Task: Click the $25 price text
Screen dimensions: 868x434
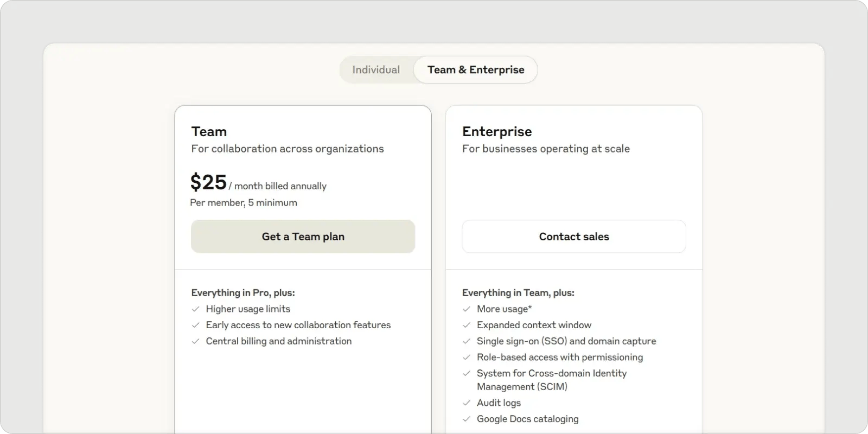Action: click(x=208, y=182)
